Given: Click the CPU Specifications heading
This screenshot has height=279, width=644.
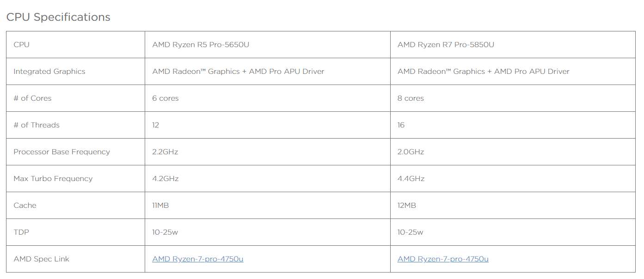Looking at the screenshot, I should tap(58, 17).
